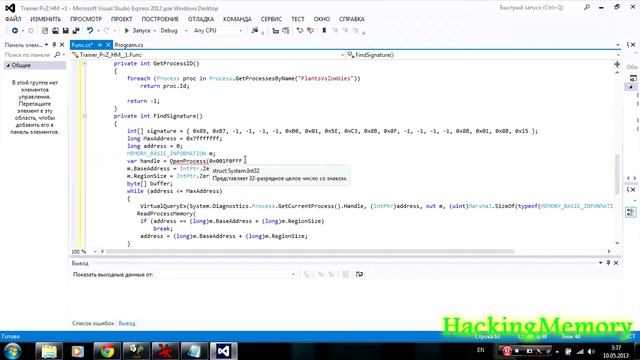This screenshot has width=640, height=360.
Task: Toggle the pin on the Func.cs tab
Action: [100, 45]
